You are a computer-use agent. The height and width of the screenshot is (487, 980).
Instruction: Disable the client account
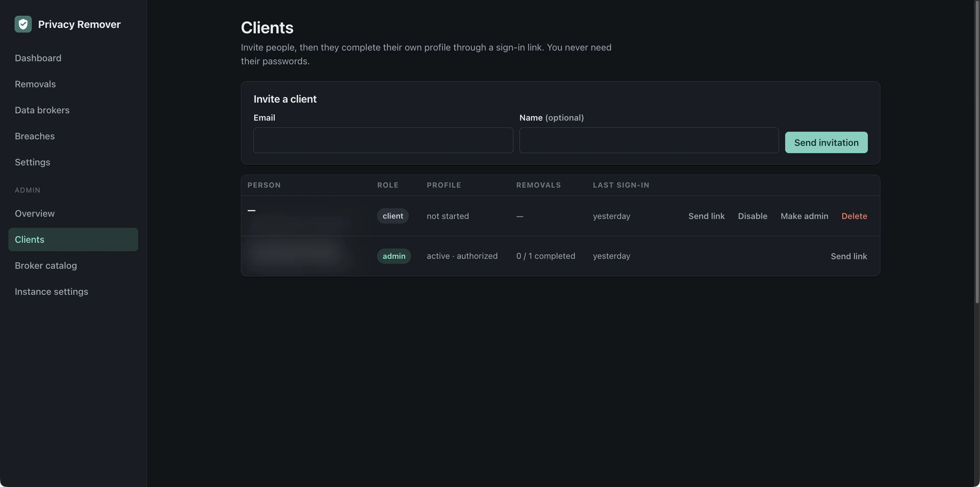pos(752,216)
